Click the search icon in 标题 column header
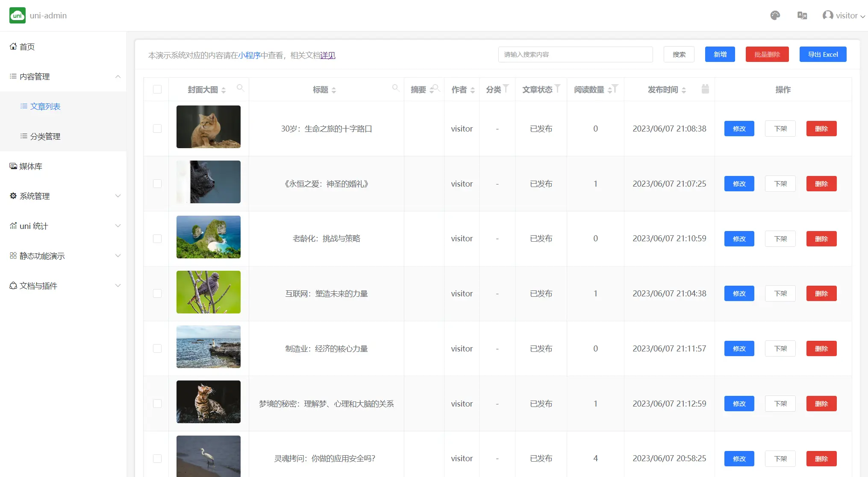This screenshot has width=868, height=477. coord(396,88)
